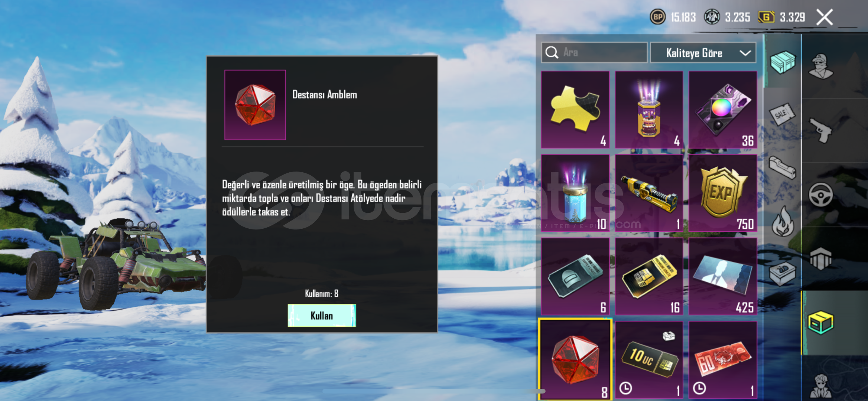Open the SALE tag filter icon
Screen dimensions: 868x401
[782, 115]
